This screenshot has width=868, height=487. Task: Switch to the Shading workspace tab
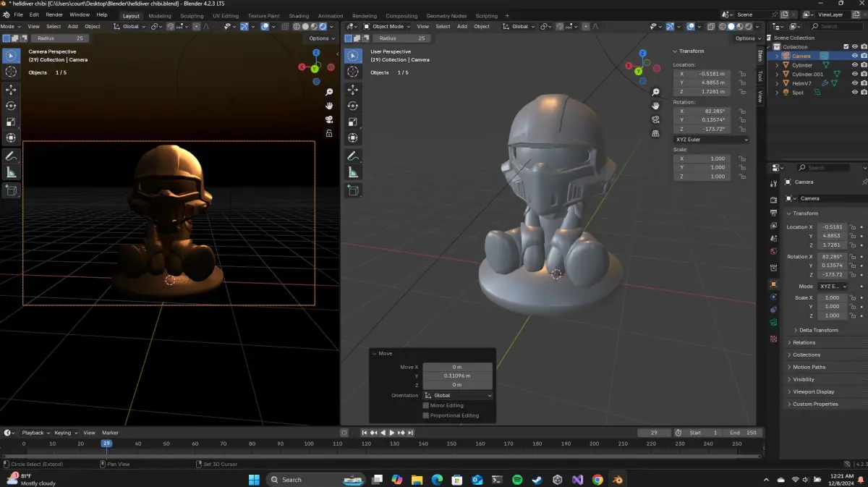(x=299, y=16)
